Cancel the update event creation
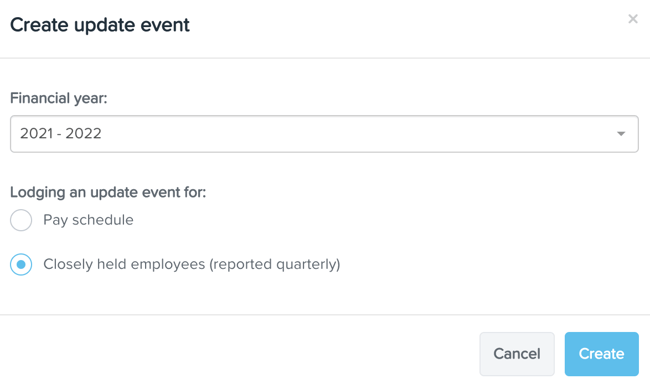 click(x=517, y=354)
